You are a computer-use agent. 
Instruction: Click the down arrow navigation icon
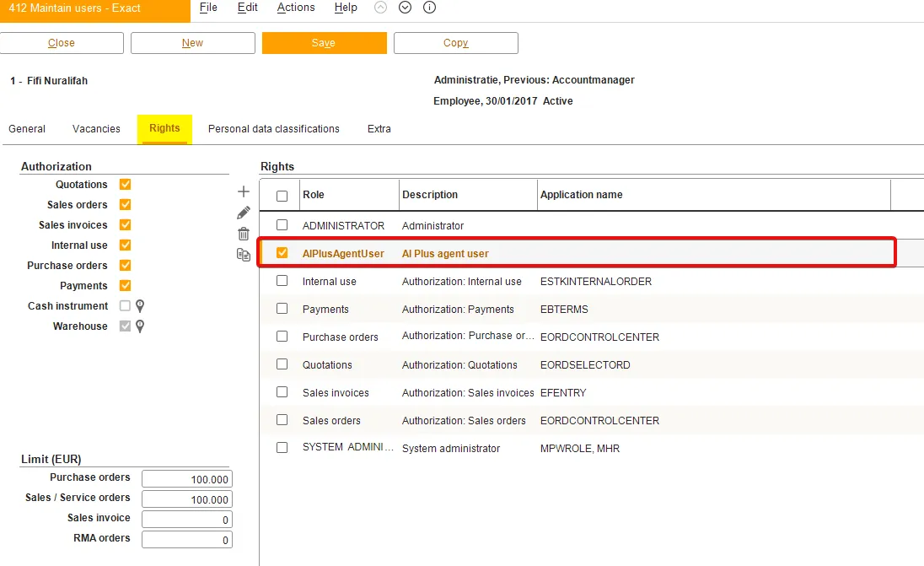coord(405,8)
